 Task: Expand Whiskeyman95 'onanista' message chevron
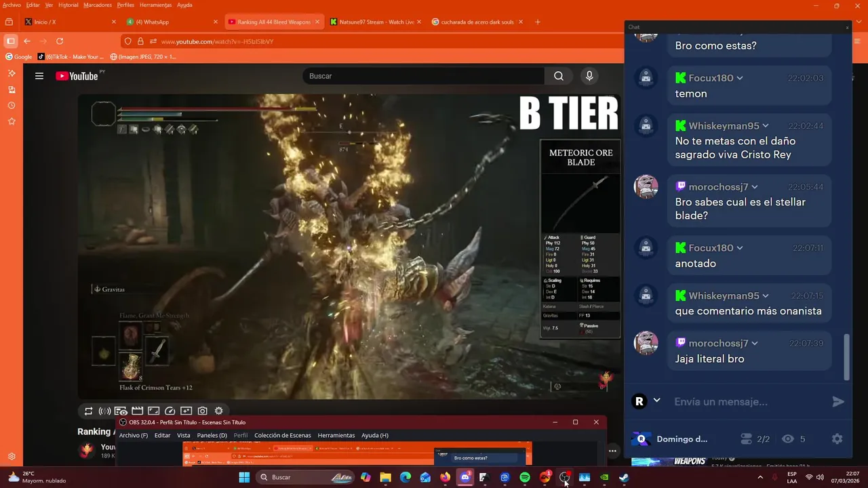pos(766,296)
